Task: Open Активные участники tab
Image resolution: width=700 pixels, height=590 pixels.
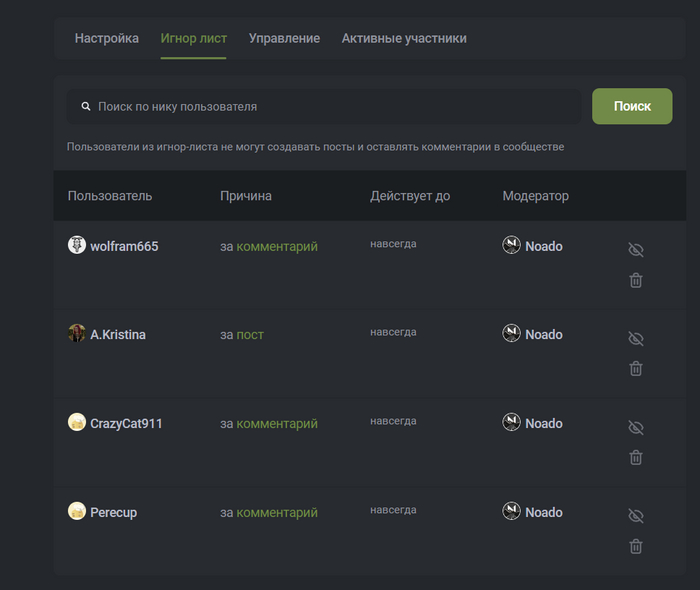Action: [404, 39]
